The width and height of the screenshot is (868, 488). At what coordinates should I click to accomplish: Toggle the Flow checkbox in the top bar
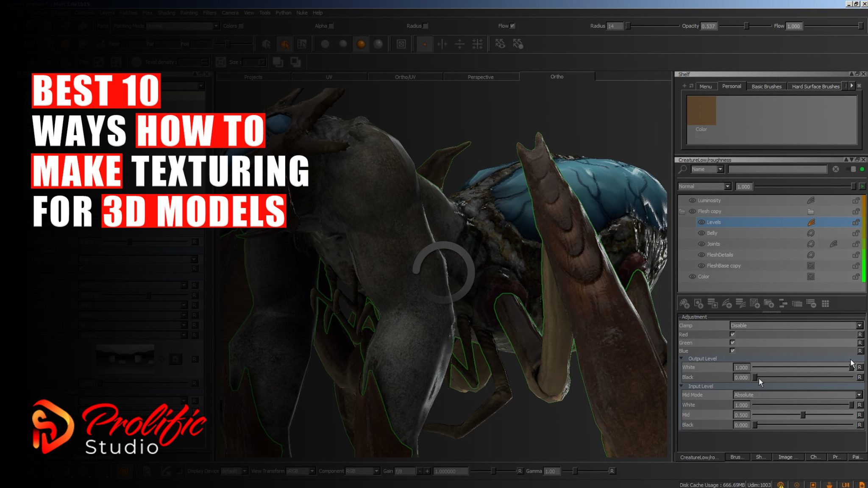coord(513,25)
